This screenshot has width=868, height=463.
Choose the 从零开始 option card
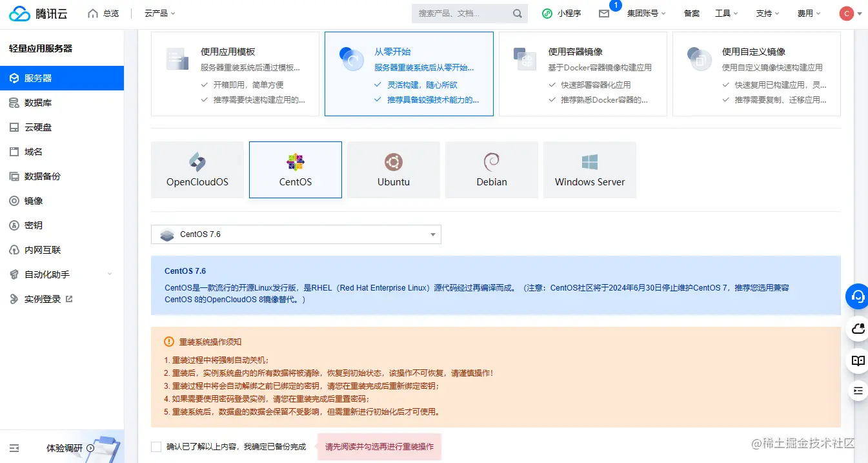tap(409, 74)
